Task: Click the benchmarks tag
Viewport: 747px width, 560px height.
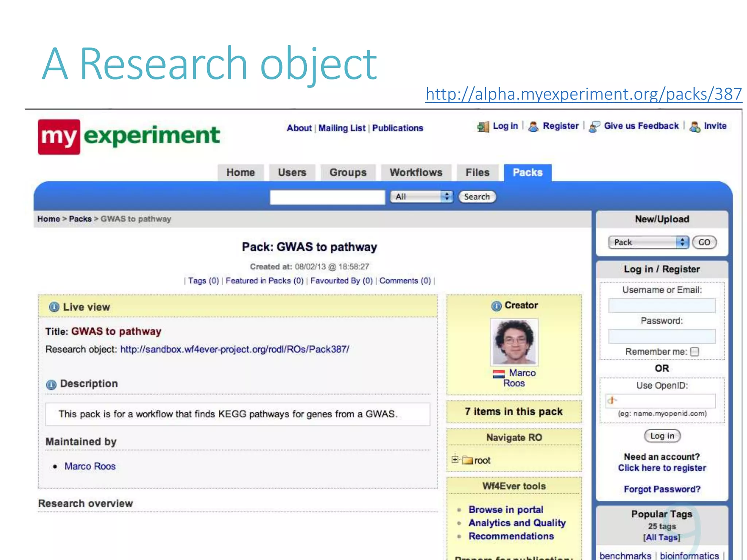Action: pyautogui.click(x=625, y=556)
